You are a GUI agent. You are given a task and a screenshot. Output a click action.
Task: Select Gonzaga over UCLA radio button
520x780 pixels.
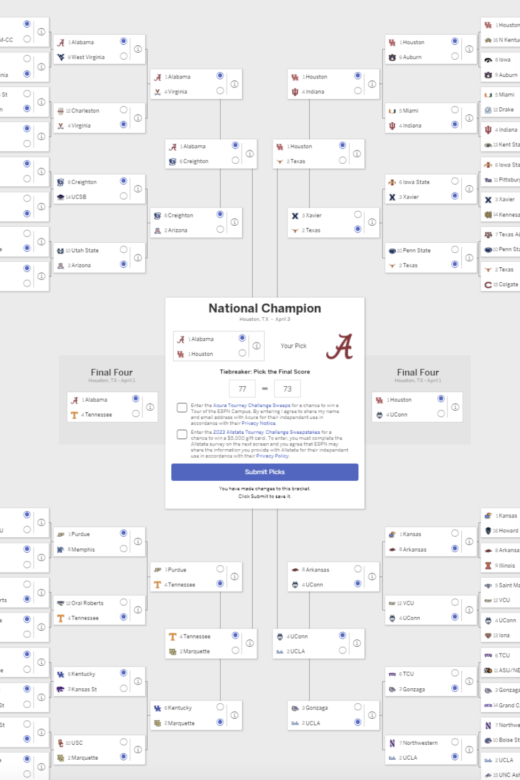(358, 707)
